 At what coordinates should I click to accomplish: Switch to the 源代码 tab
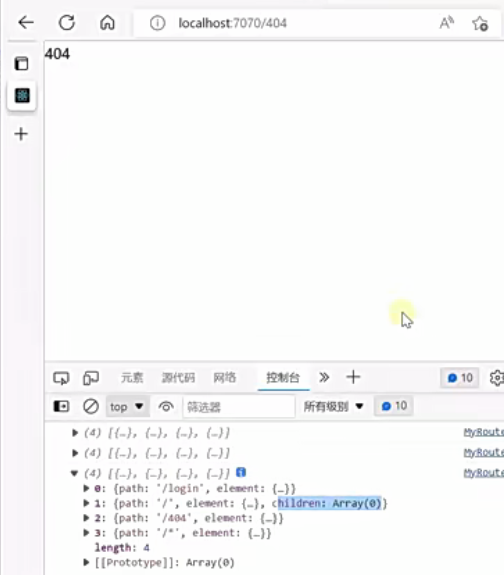pyautogui.click(x=178, y=378)
